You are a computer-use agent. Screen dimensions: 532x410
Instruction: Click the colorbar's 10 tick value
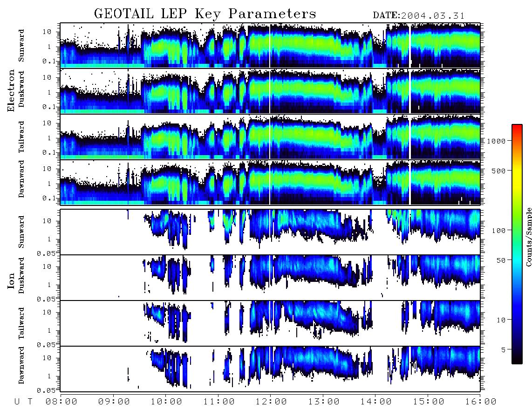point(501,320)
